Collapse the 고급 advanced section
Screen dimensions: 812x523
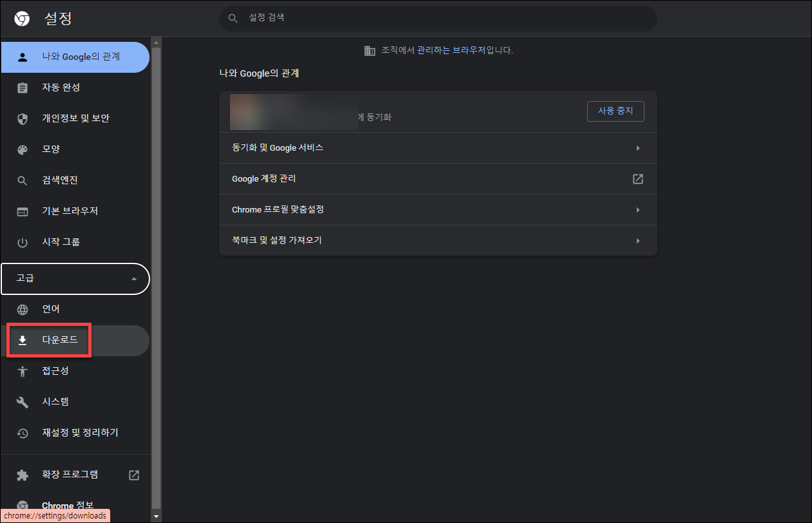click(x=75, y=278)
